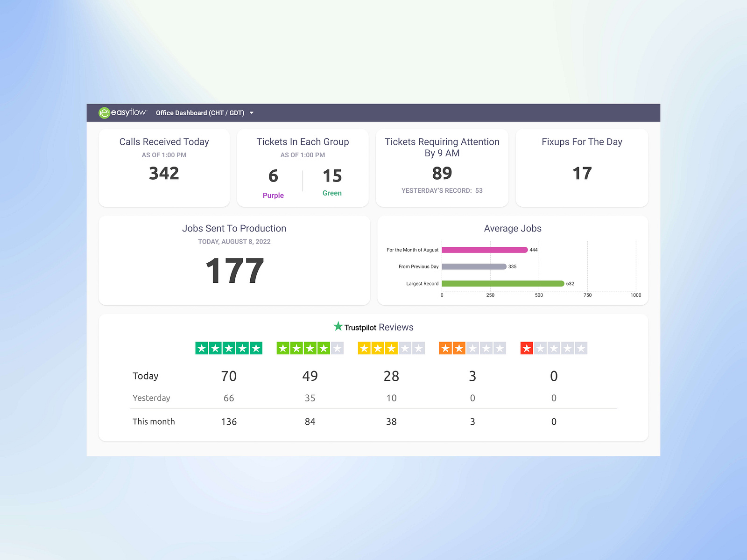Open the Trustpilot Reviews link
The width and height of the screenshot is (747, 560).
[373, 327]
